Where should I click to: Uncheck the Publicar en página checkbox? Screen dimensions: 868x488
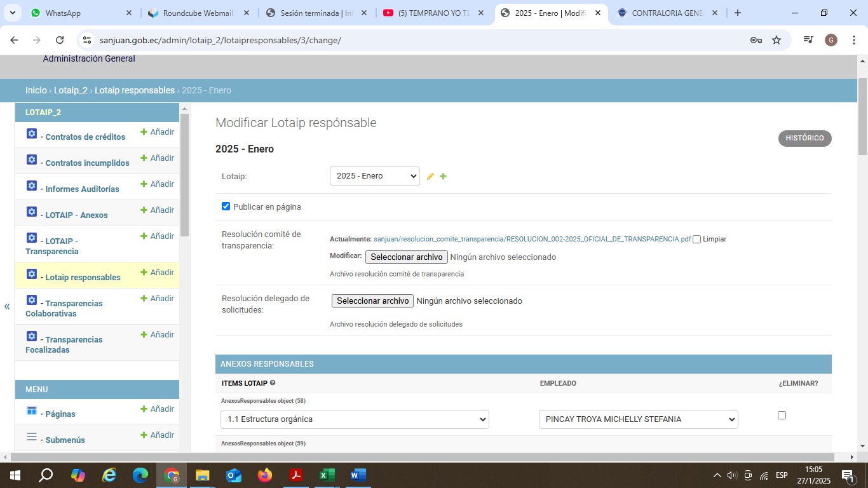[x=226, y=207]
